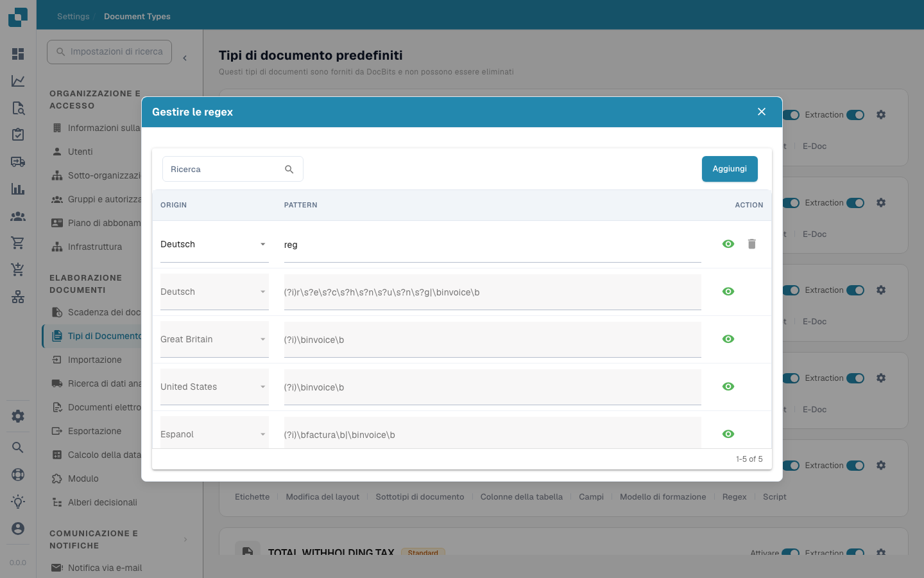Open Utenti in settings sidebar
This screenshot has width=924, height=578.
click(80, 152)
